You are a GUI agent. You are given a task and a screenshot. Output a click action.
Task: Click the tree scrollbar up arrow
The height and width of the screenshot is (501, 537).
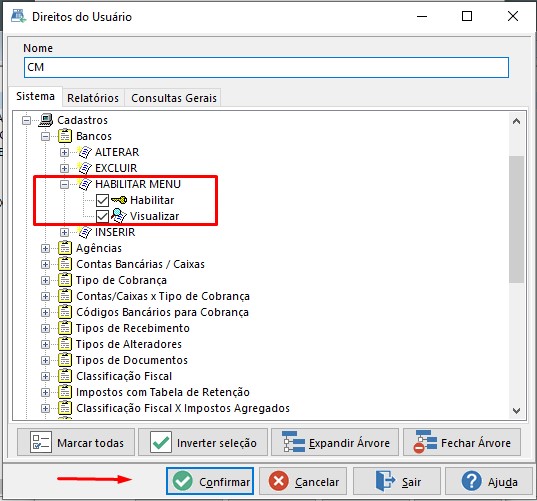tap(516, 121)
